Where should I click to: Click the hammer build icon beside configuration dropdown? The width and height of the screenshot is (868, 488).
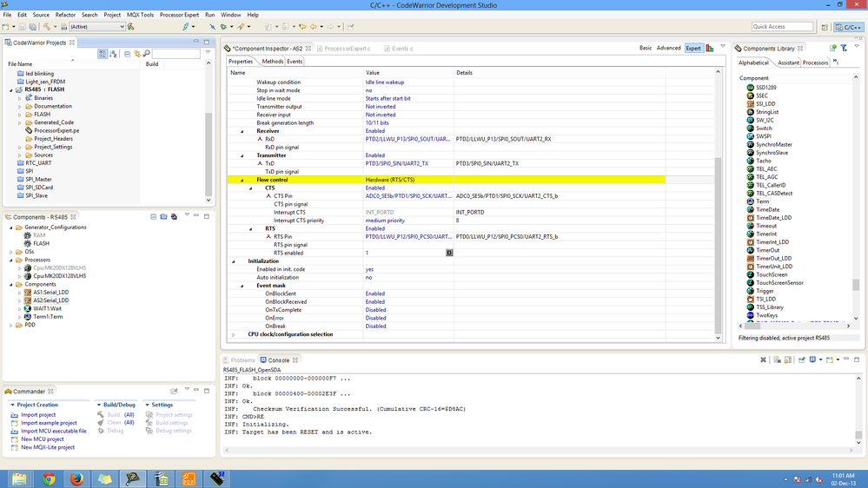click(x=130, y=27)
